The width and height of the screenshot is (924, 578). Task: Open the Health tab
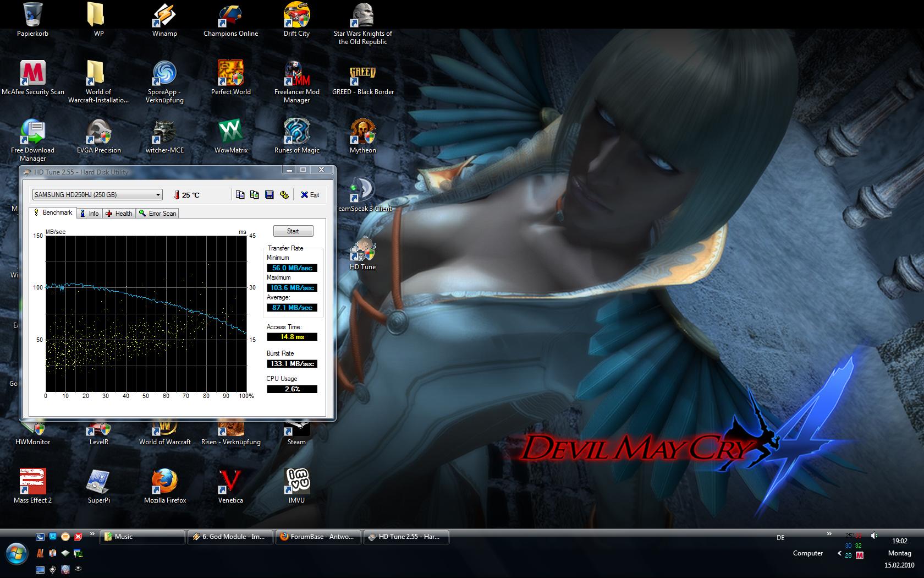[x=119, y=214]
